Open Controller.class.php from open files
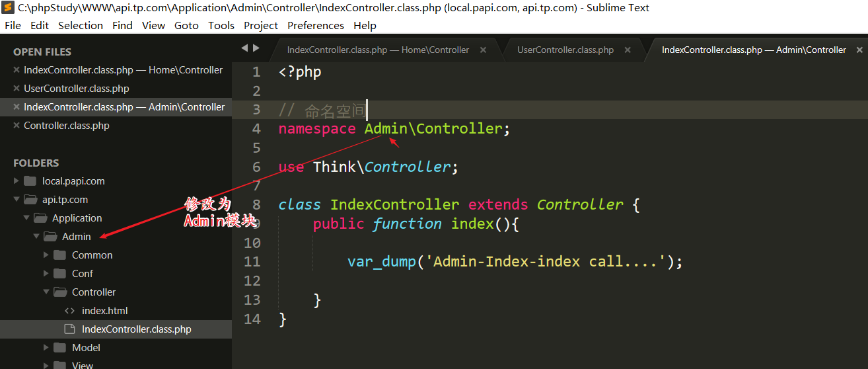The height and width of the screenshot is (369, 868). pos(67,126)
